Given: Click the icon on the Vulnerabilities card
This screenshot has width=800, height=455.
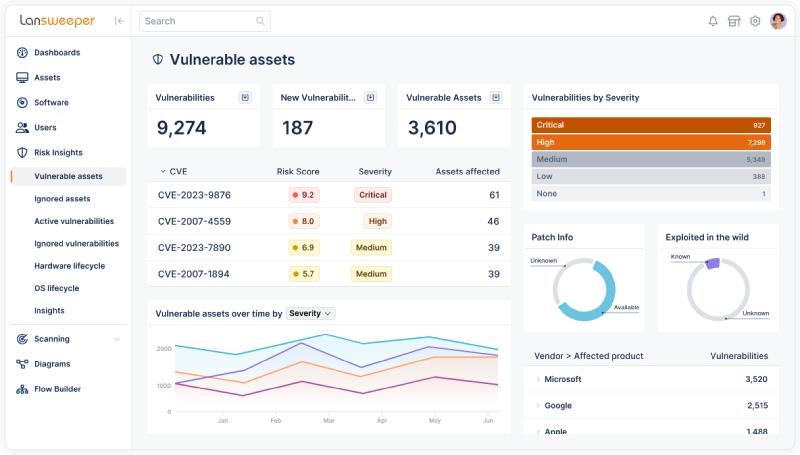Looking at the screenshot, I should (x=244, y=98).
